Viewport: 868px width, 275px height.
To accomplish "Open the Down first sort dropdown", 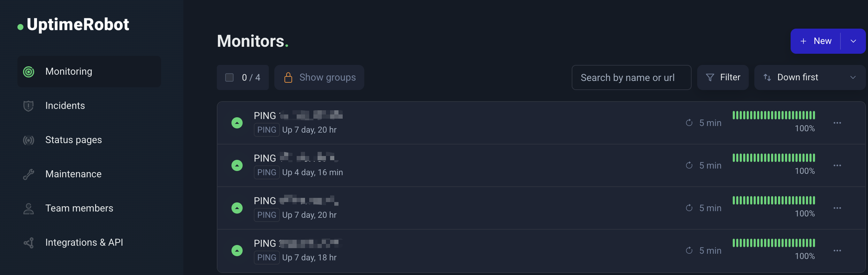I will [x=809, y=77].
